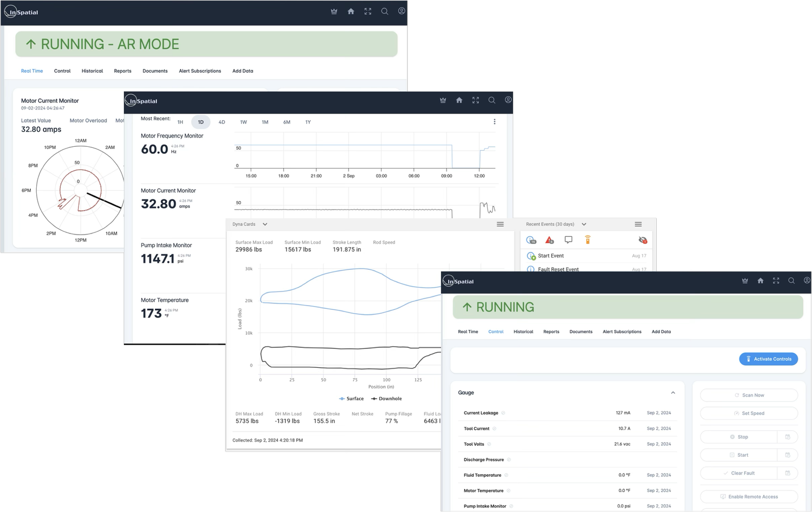Toggle the alert events filter with red triangle
The width and height of the screenshot is (812, 512).
coord(549,239)
